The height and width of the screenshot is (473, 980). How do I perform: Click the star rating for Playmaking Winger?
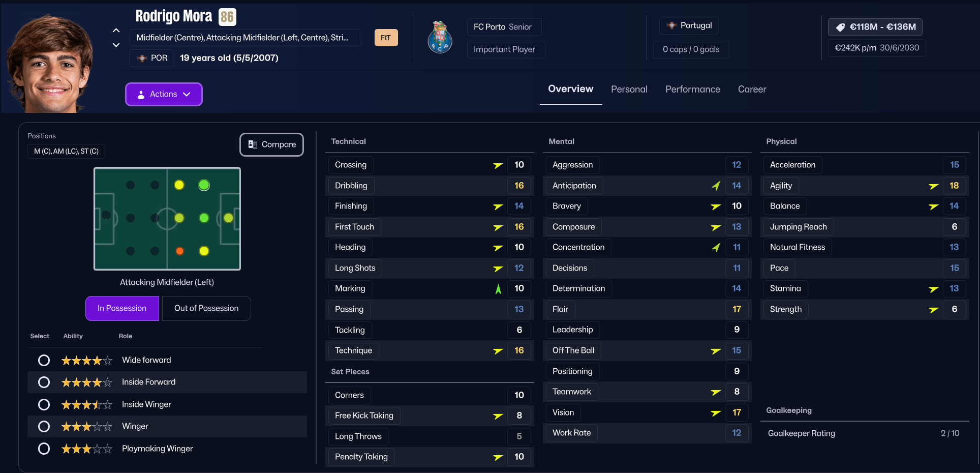tap(87, 449)
